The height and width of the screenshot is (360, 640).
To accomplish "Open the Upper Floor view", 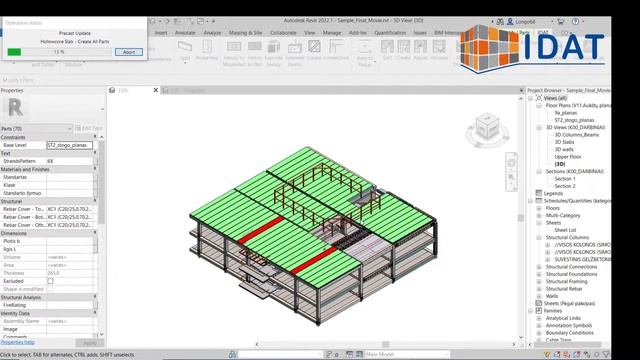I will (x=567, y=157).
